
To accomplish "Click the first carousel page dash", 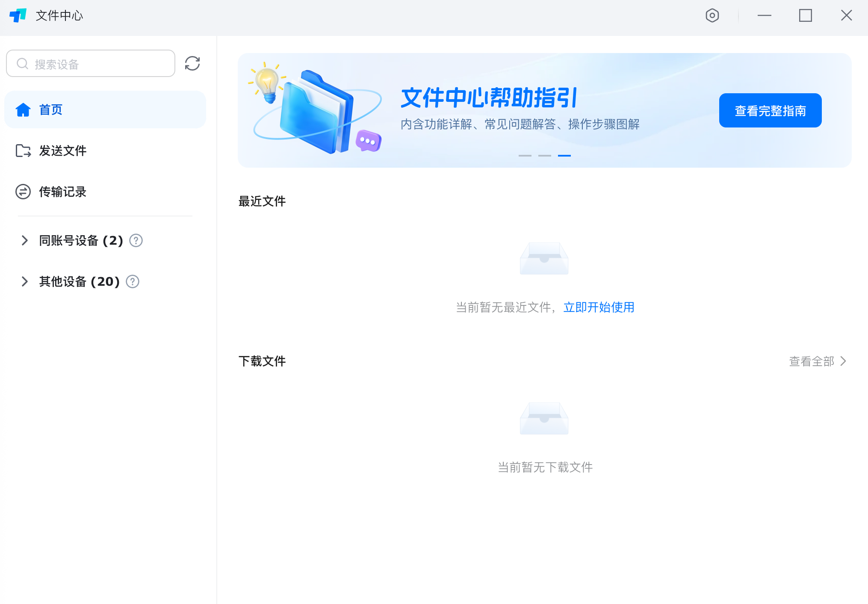I will point(525,155).
